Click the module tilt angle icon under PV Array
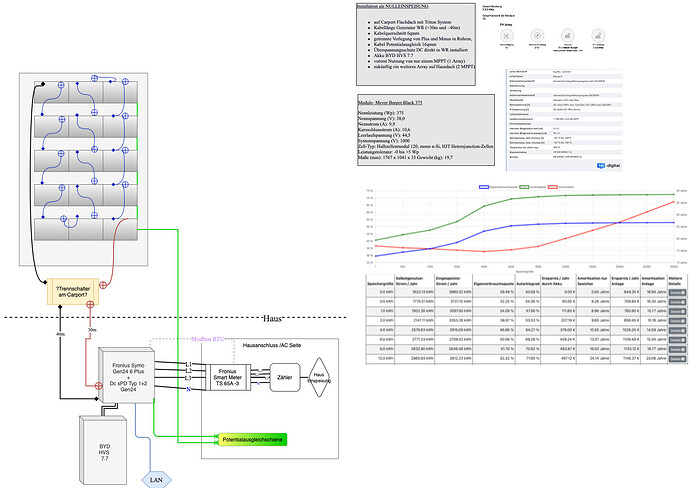The image size is (690, 488). tap(506, 35)
